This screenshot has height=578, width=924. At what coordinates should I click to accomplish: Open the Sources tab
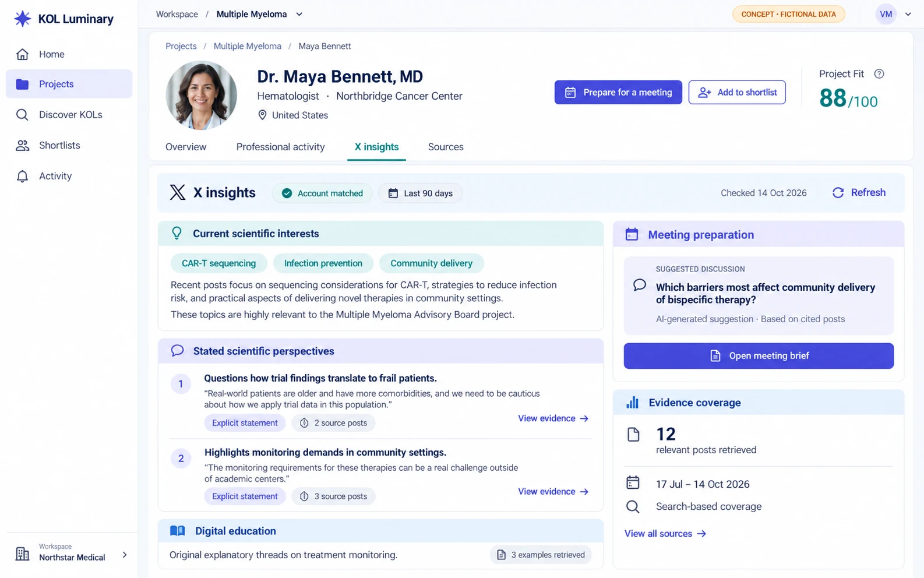point(446,147)
